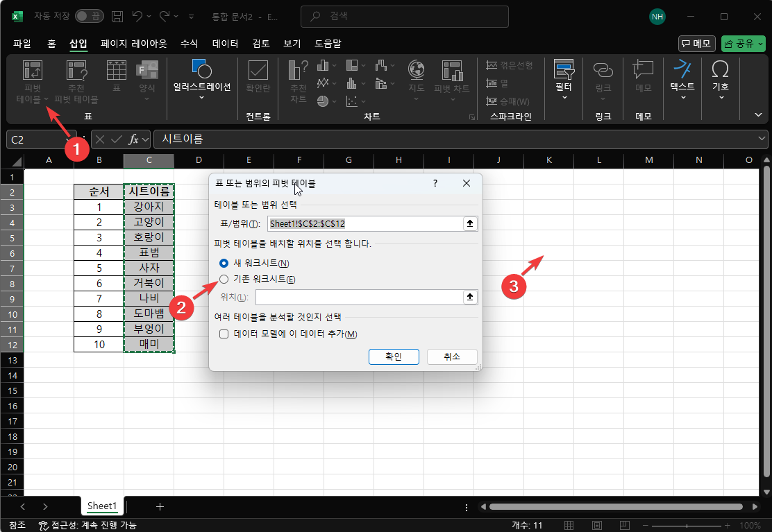Click the 확인 button in the dialog

[x=394, y=357]
